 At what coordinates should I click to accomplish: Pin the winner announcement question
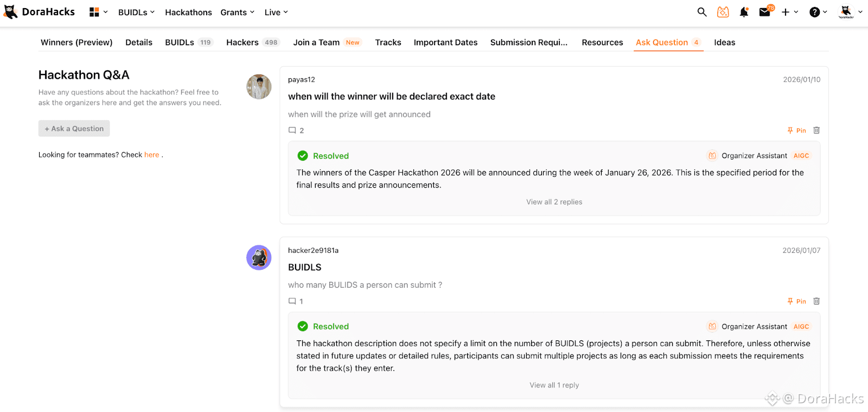pos(796,130)
